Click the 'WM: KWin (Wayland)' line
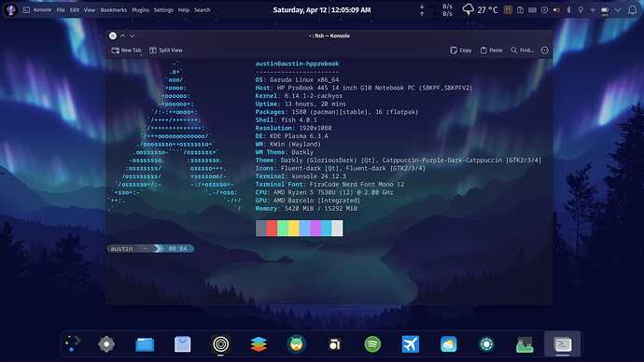Image resolution: width=644 pixels, height=362 pixels. (x=287, y=144)
